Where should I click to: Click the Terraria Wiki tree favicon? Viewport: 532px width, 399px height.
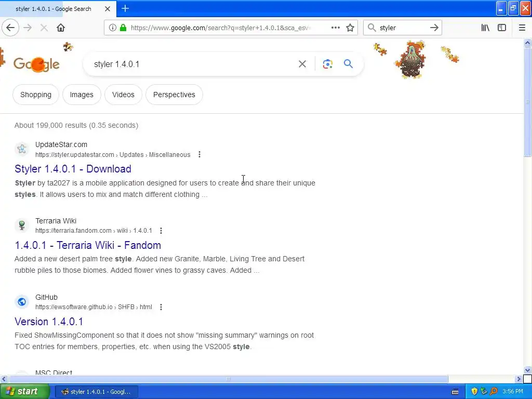[22, 225]
